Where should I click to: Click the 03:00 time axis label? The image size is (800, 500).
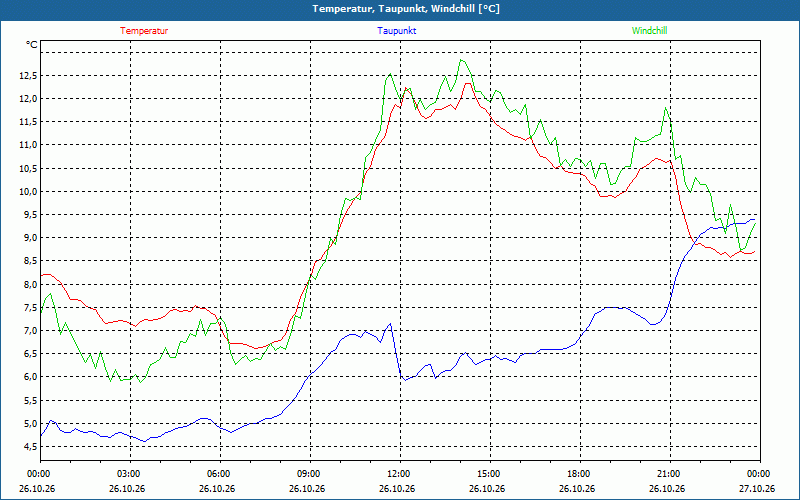(130, 474)
